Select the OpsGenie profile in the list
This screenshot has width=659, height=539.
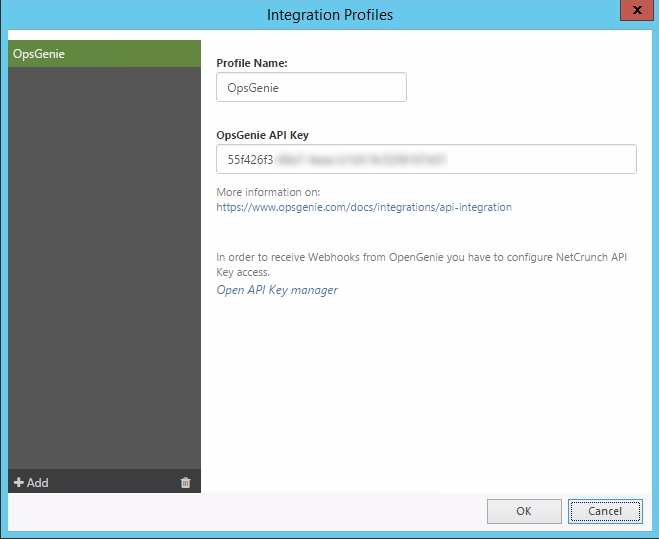(x=104, y=54)
